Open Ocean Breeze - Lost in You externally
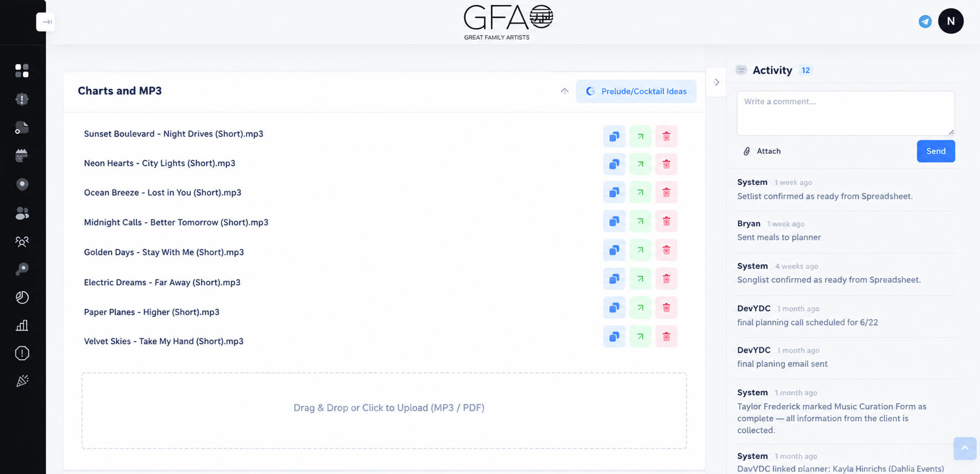The height and width of the screenshot is (474, 980). click(x=640, y=192)
